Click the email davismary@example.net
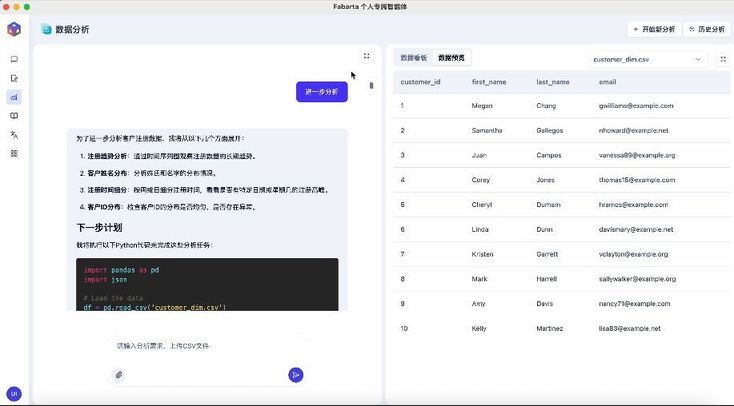This screenshot has height=406, width=734. coord(636,229)
